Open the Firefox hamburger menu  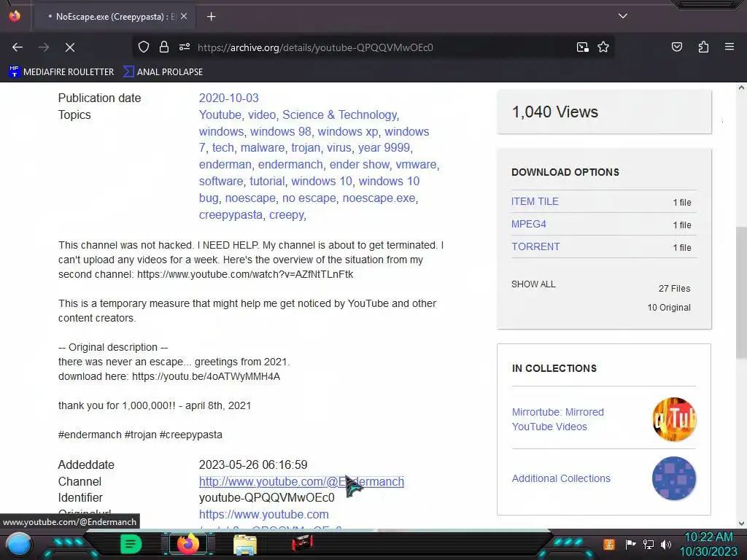click(x=729, y=47)
